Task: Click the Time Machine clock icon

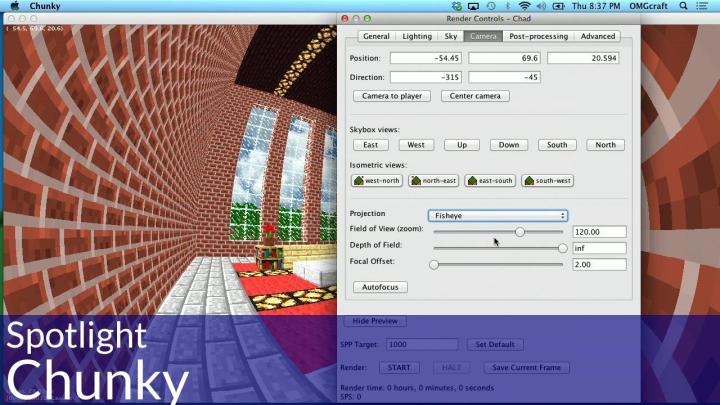Action: (x=491, y=6)
